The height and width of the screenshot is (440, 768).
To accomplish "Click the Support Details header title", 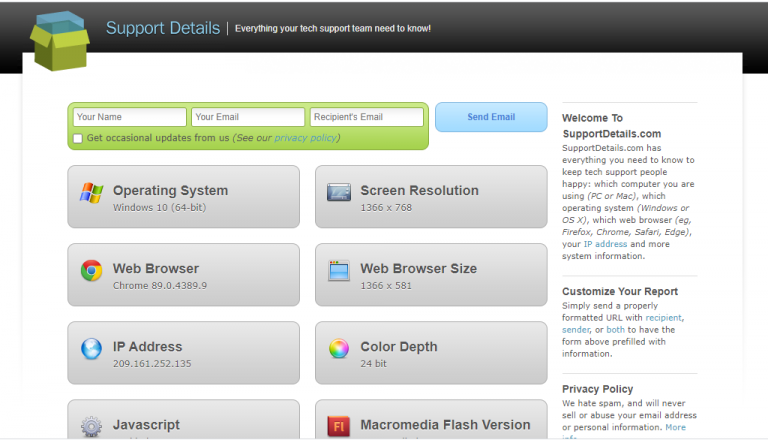I will tap(162, 28).
